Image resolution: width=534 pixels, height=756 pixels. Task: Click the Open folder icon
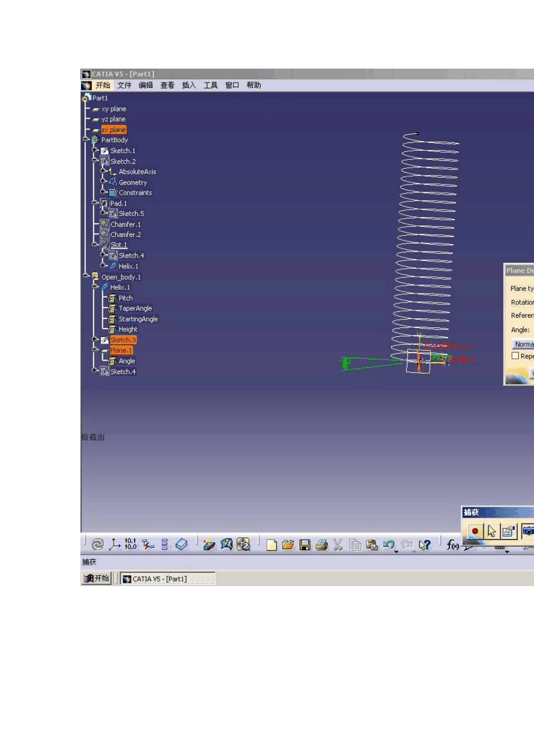coord(288,544)
